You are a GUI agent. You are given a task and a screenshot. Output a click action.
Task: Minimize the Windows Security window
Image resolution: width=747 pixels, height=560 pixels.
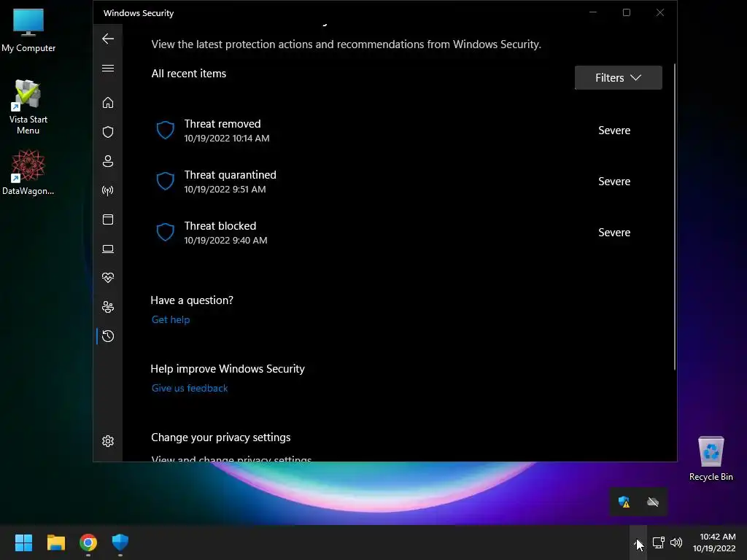tap(593, 12)
